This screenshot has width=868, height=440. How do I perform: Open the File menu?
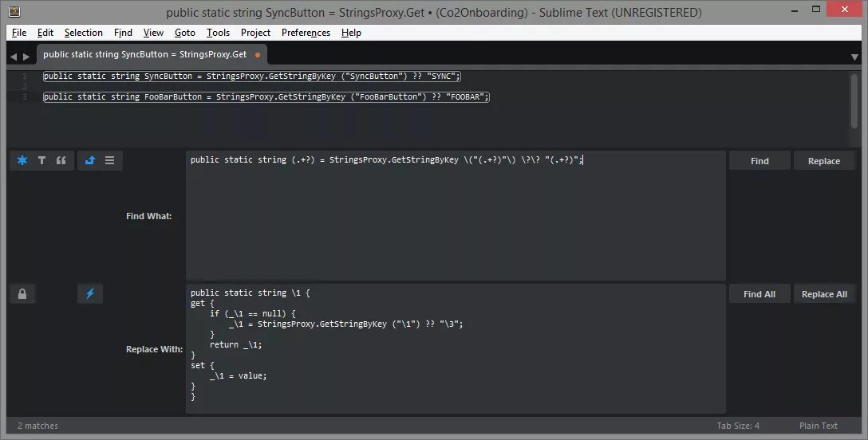click(19, 33)
